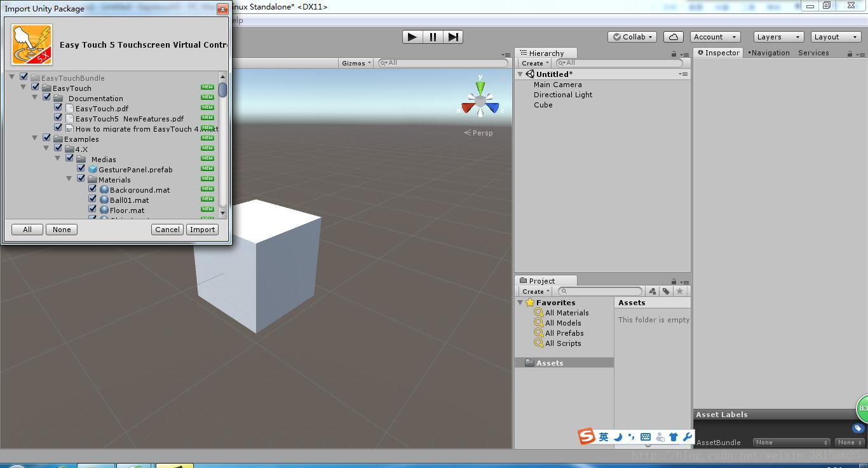Open the Layers dropdown
This screenshot has width=868, height=468.
778,37
